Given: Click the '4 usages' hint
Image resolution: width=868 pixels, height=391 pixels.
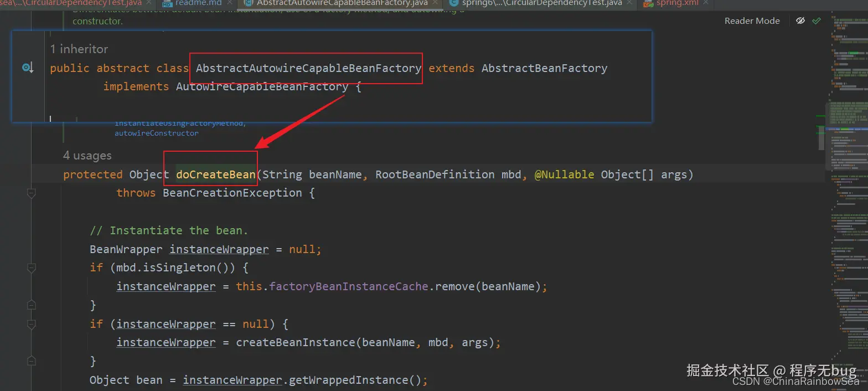Looking at the screenshot, I should click(87, 156).
